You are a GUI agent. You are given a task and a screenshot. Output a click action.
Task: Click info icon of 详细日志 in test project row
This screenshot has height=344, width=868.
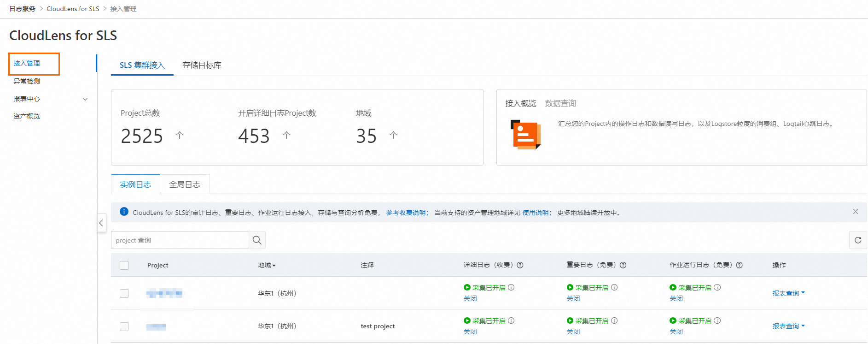pos(511,320)
